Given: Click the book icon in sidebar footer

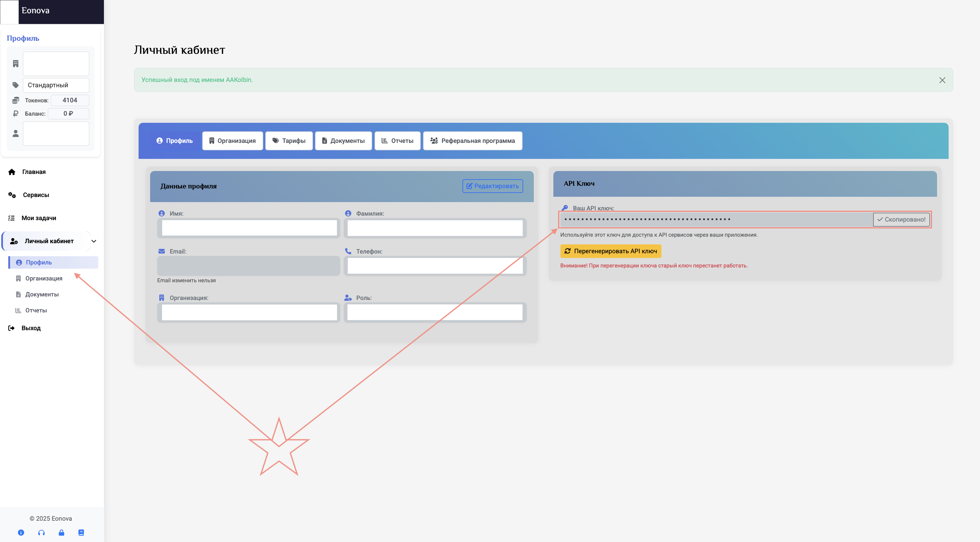Looking at the screenshot, I should (81, 533).
